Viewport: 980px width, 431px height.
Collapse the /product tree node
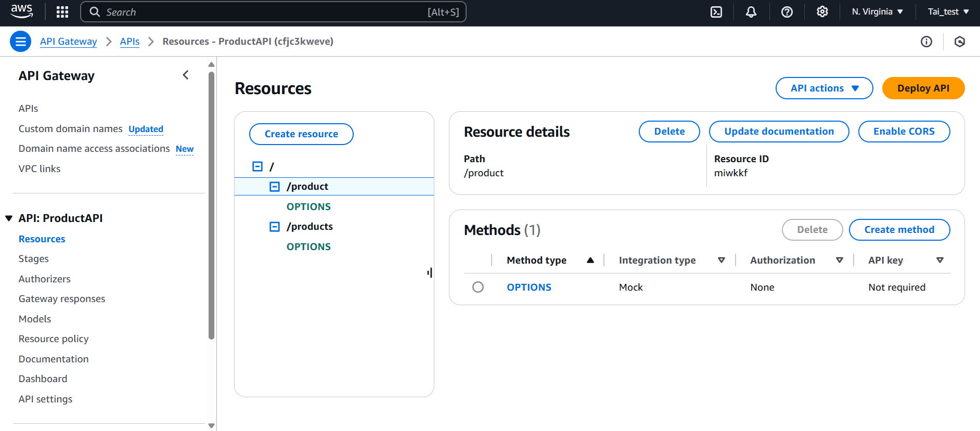click(275, 187)
